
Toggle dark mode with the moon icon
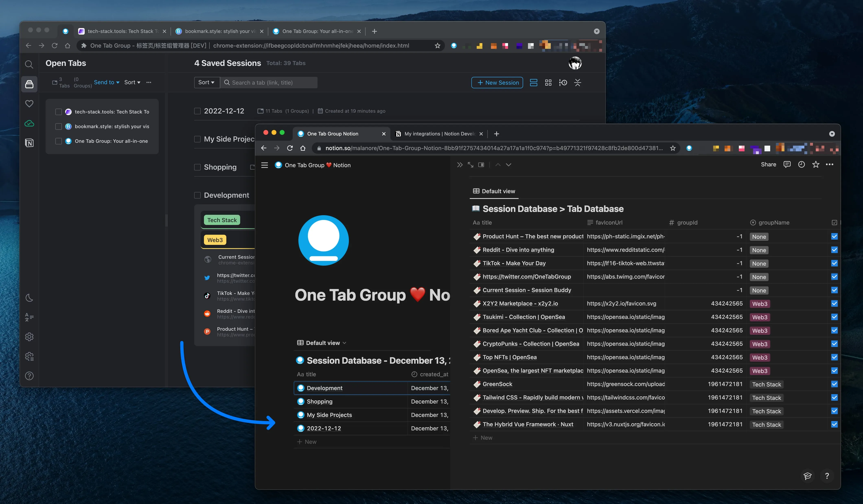[x=29, y=298]
